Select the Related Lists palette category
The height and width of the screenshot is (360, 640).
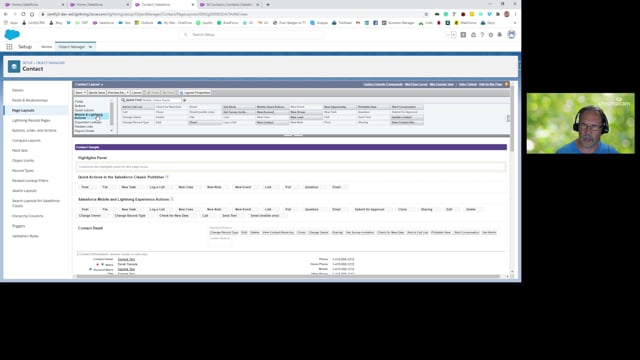(x=84, y=127)
